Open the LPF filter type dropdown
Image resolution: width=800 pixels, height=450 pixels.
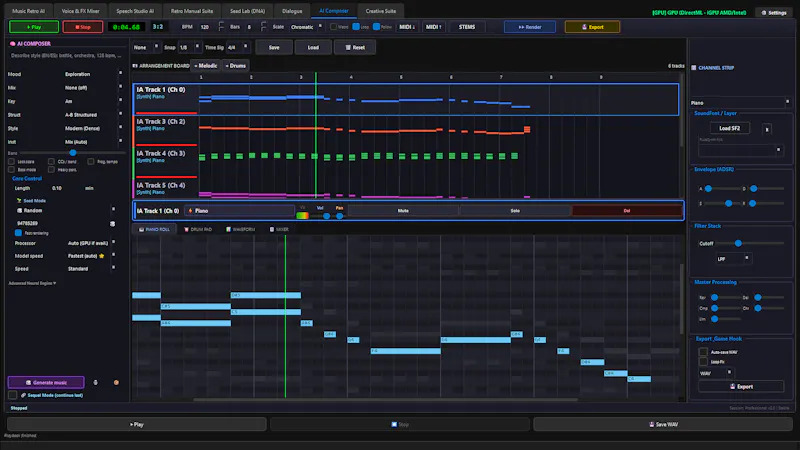point(733,259)
